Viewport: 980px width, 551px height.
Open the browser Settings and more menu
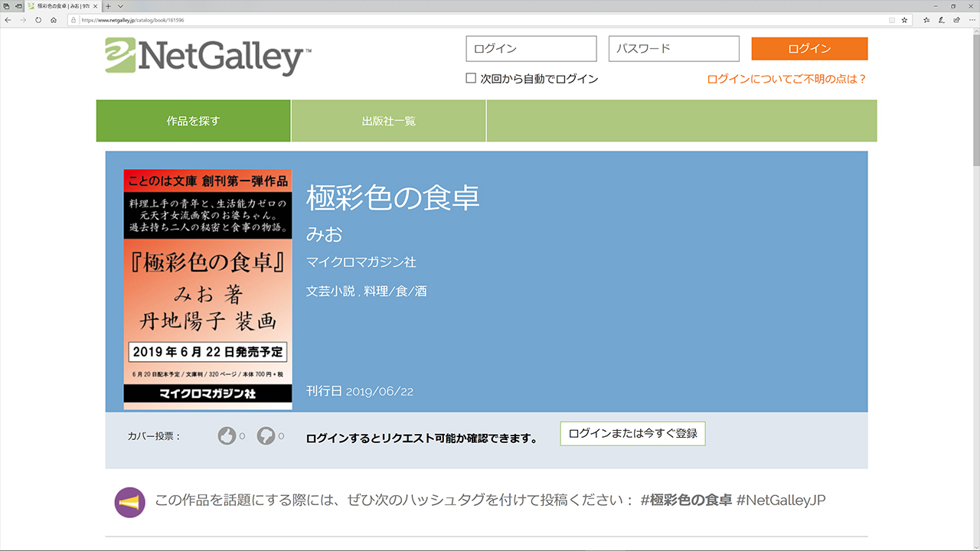coord(972,20)
